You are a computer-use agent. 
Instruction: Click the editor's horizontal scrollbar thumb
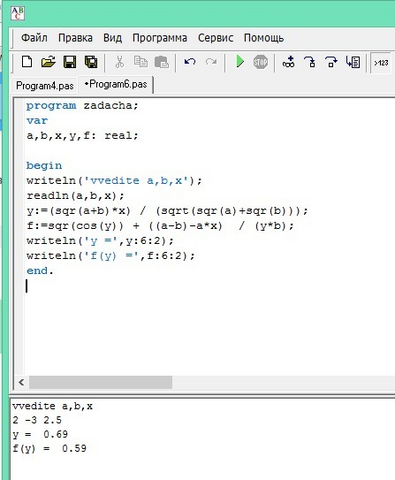point(101,382)
